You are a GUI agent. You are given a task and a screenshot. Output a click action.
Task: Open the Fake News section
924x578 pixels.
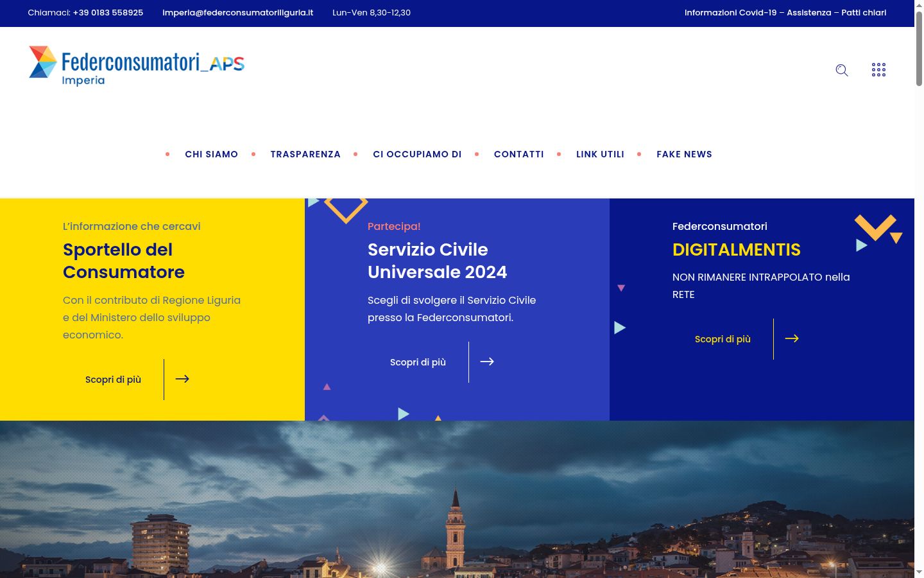(684, 154)
